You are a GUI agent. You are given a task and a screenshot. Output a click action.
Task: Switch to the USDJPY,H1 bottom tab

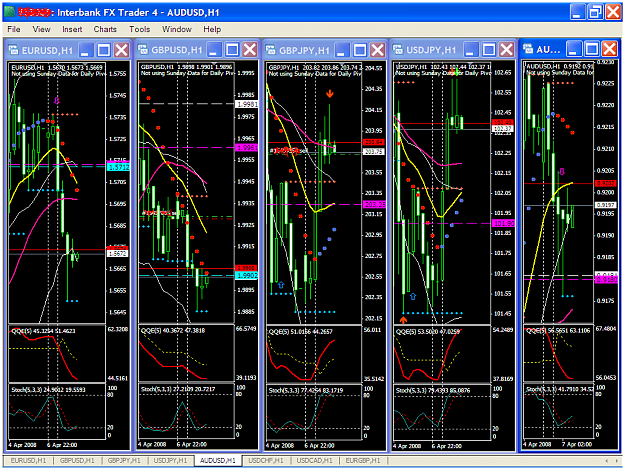(x=170, y=460)
